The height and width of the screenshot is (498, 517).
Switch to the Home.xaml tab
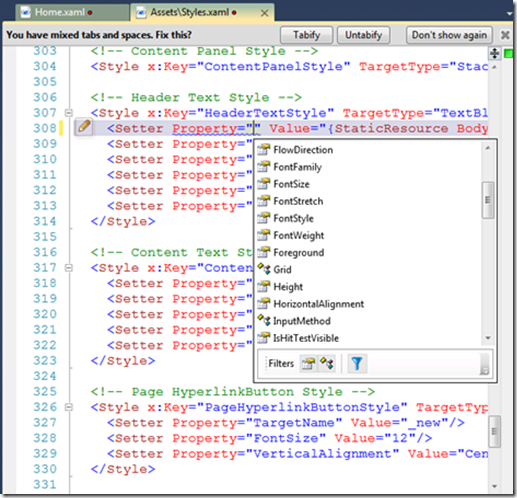(60, 12)
